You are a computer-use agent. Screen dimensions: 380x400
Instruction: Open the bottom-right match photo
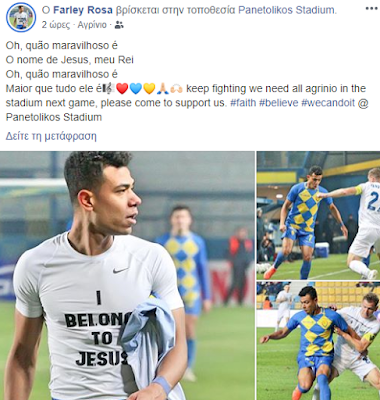point(318,341)
